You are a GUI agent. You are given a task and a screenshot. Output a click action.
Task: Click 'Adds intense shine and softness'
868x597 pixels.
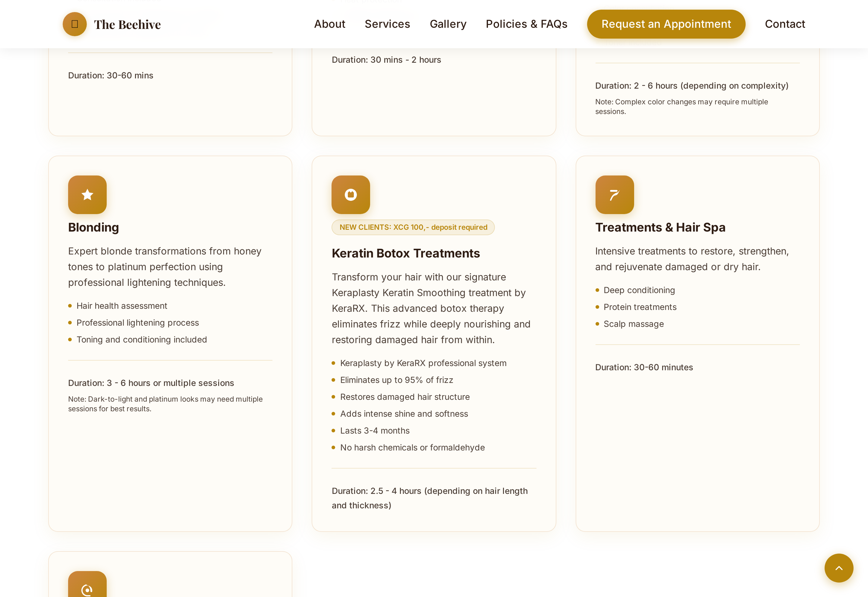(404, 413)
